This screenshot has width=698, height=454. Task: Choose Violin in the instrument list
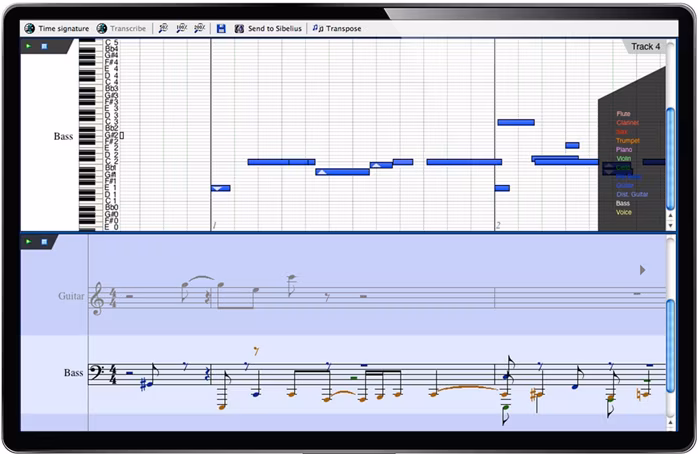tap(624, 158)
